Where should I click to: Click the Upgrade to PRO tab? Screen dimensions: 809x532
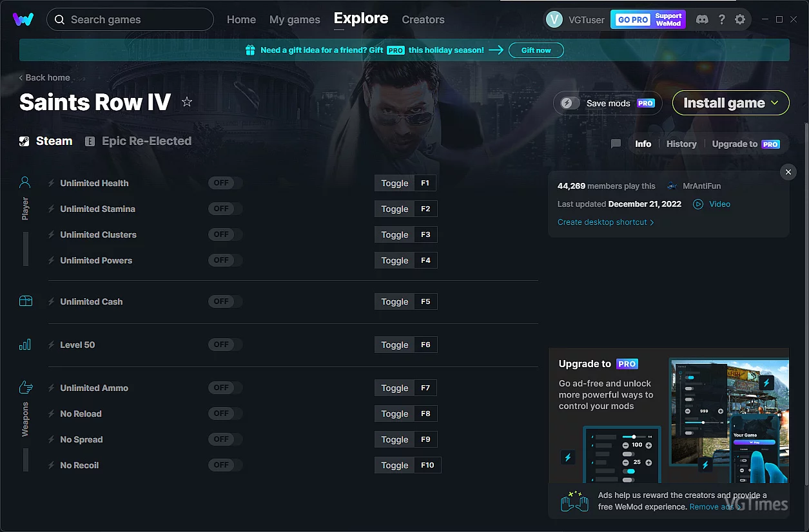click(x=746, y=144)
